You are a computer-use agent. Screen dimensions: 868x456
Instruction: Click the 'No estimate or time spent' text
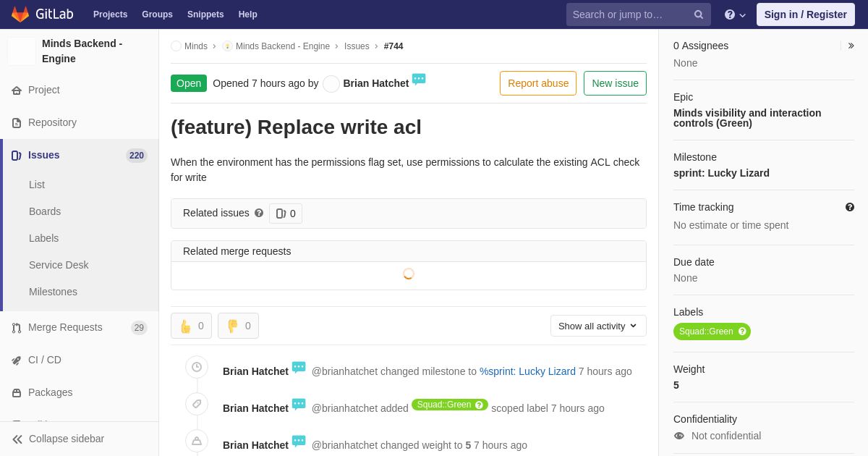[731, 225]
